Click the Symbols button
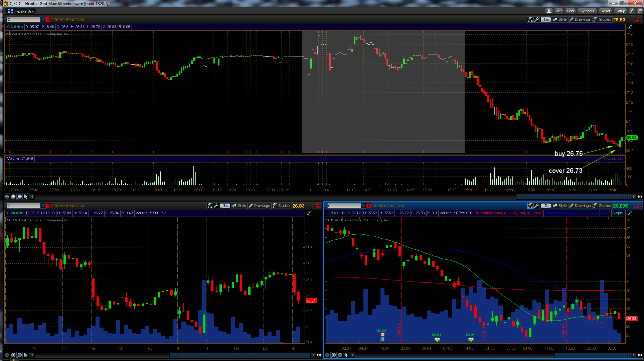This screenshot has width=644, height=361. (x=587, y=11)
